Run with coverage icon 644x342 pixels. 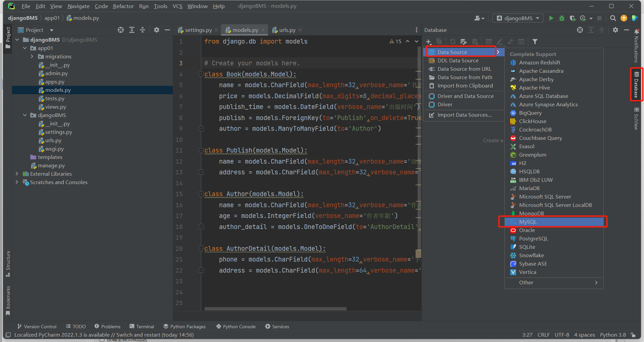[x=573, y=18]
